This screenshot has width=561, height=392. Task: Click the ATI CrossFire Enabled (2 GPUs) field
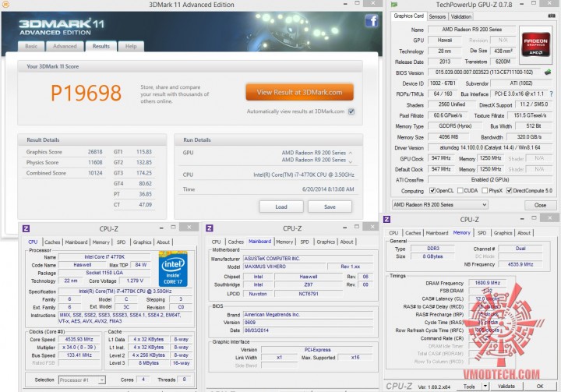490,180
